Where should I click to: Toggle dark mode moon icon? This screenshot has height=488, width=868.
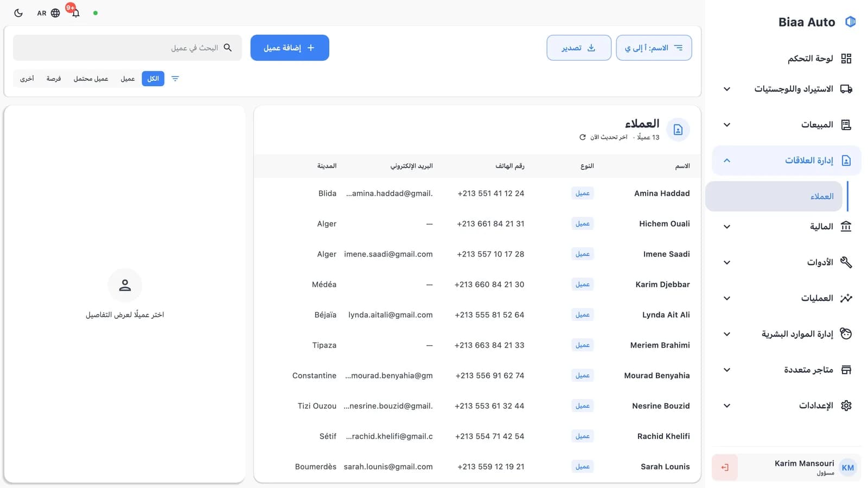click(18, 13)
